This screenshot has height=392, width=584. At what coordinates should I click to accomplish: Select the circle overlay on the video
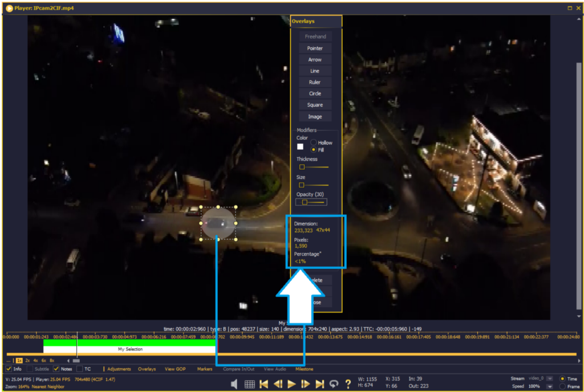(x=218, y=223)
